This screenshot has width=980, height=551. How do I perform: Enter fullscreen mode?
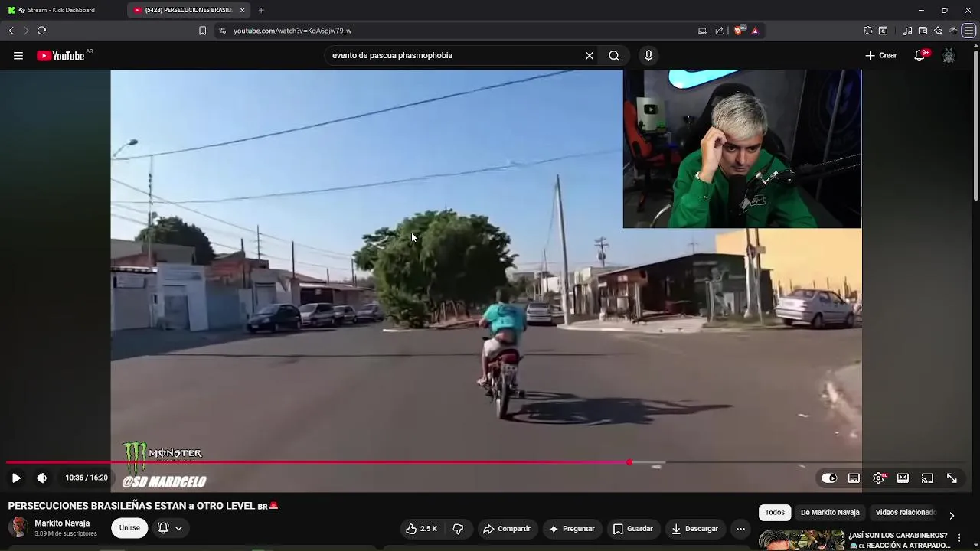click(952, 478)
